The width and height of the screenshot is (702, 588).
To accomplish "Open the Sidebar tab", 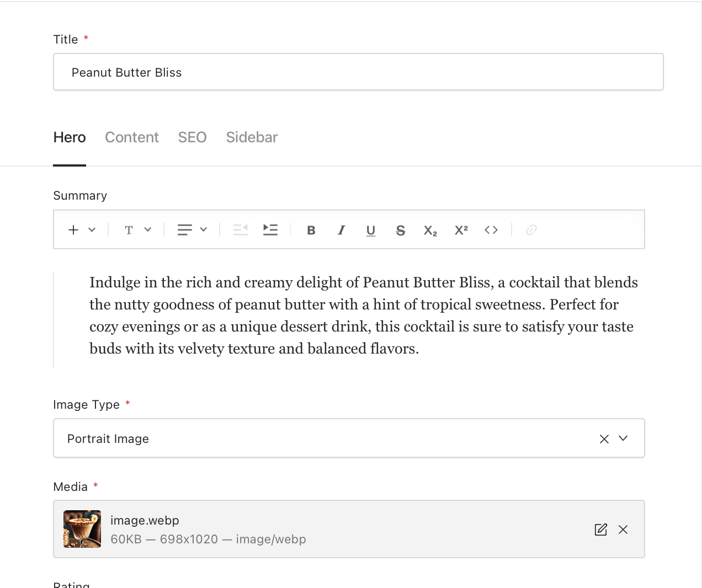I will tap(252, 137).
